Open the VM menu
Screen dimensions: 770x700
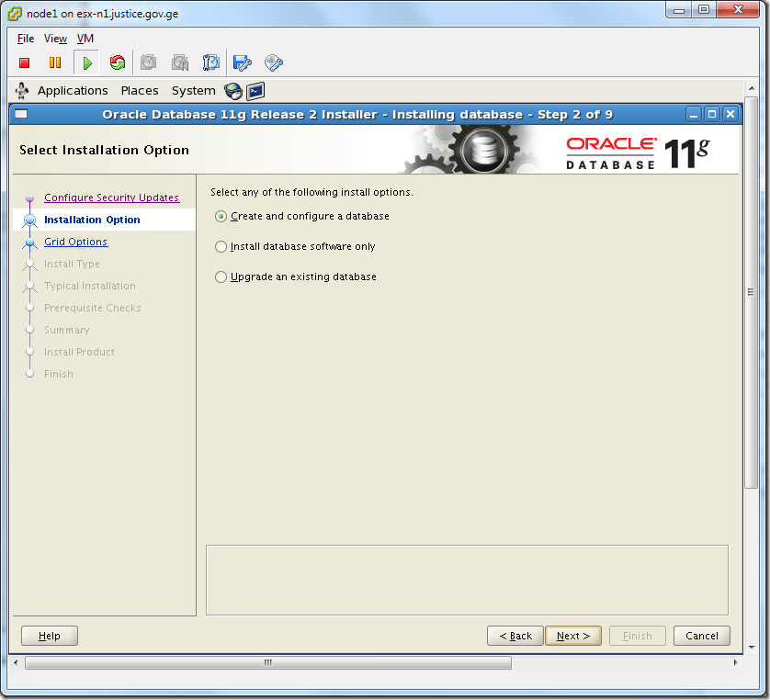click(x=85, y=39)
